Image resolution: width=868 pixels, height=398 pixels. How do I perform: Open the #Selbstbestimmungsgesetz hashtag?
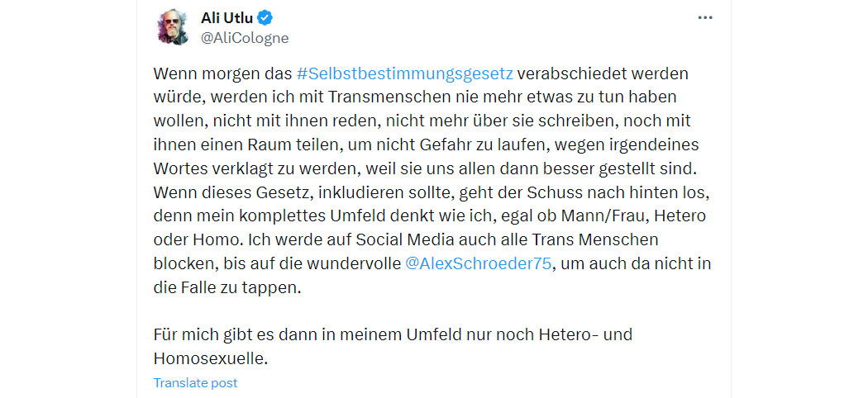[405, 74]
